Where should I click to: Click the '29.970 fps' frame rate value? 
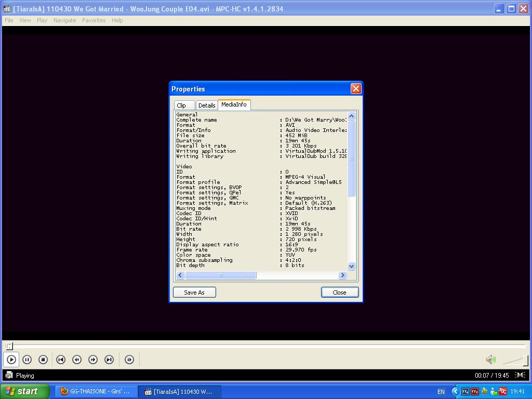coord(301,250)
